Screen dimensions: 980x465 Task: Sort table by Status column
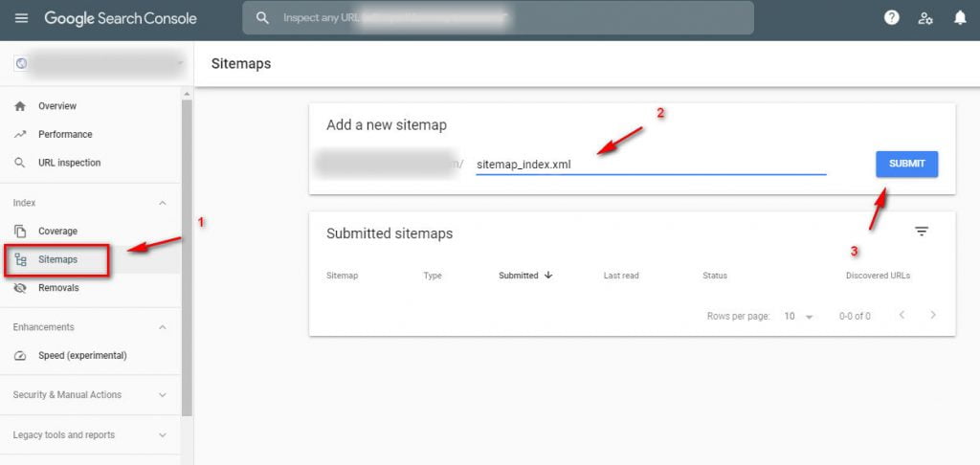[x=714, y=276]
